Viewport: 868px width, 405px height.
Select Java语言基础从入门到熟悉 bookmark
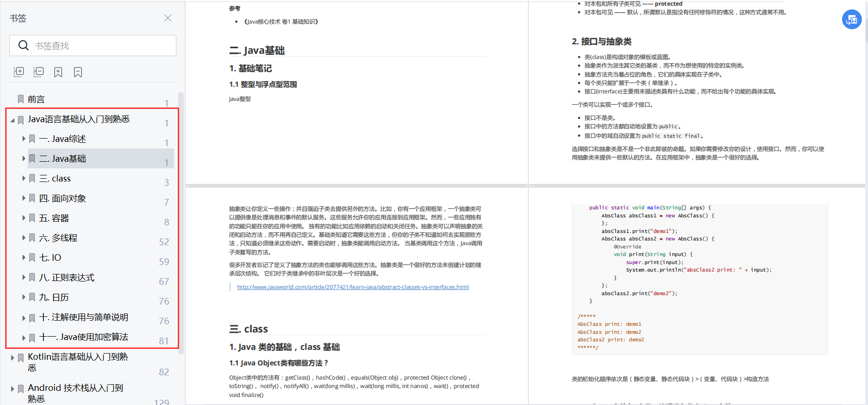[x=79, y=119]
